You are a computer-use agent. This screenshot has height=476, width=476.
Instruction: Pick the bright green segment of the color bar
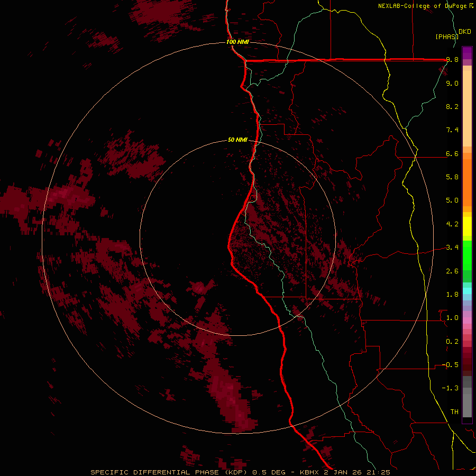[x=467, y=255]
